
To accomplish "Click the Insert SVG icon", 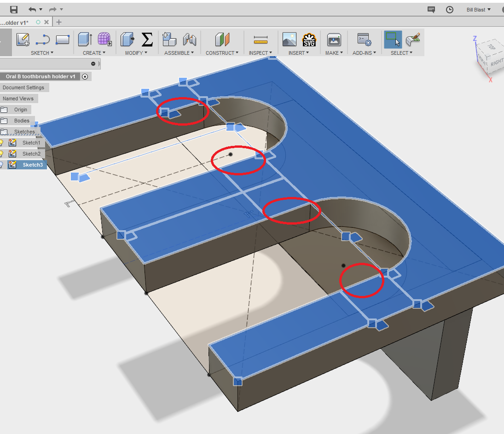I will (309, 41).
